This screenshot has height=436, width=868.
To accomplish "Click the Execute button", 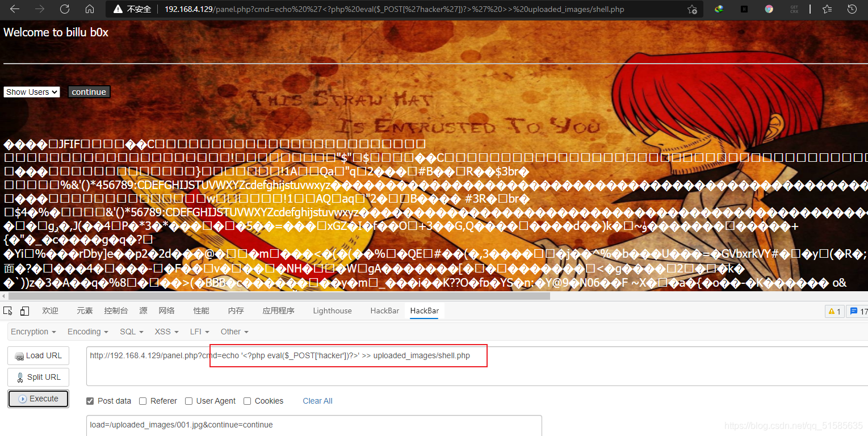I will pos(39,399).
